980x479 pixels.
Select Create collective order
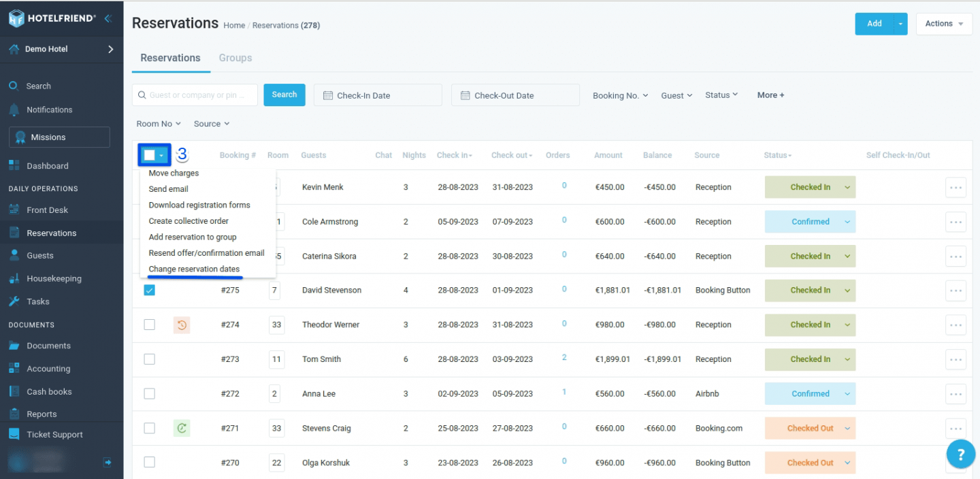click(x=189, y=221)
